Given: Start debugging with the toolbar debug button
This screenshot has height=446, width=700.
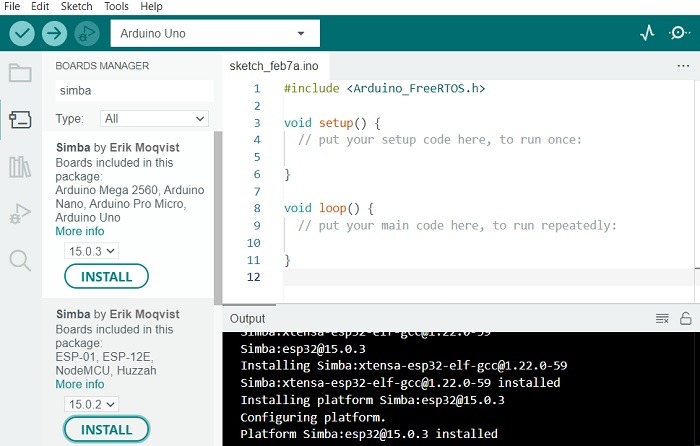Looking at the screenshot, I should (x=87, y=33).
